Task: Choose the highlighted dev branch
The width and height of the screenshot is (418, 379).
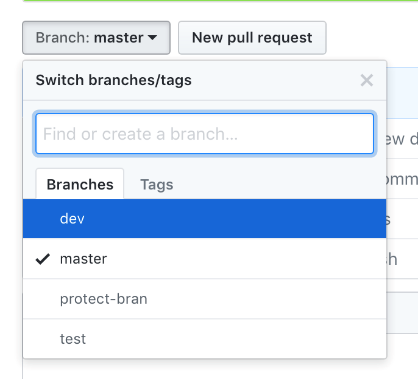Action: (x=205, y=219)
